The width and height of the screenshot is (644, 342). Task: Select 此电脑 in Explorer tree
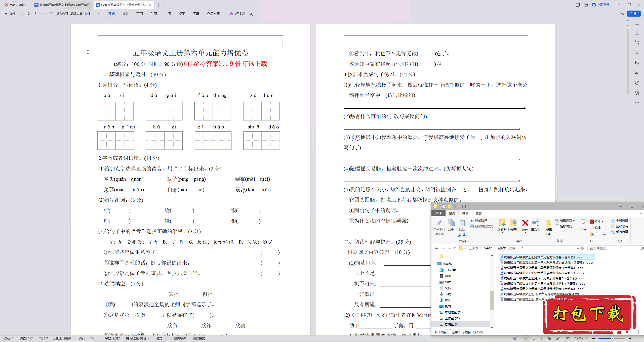tap(445, 264)
